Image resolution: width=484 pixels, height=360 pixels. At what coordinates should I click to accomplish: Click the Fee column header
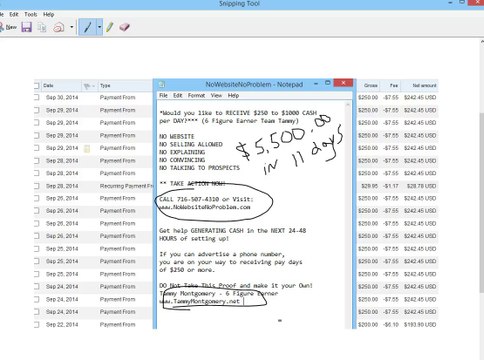394,86
